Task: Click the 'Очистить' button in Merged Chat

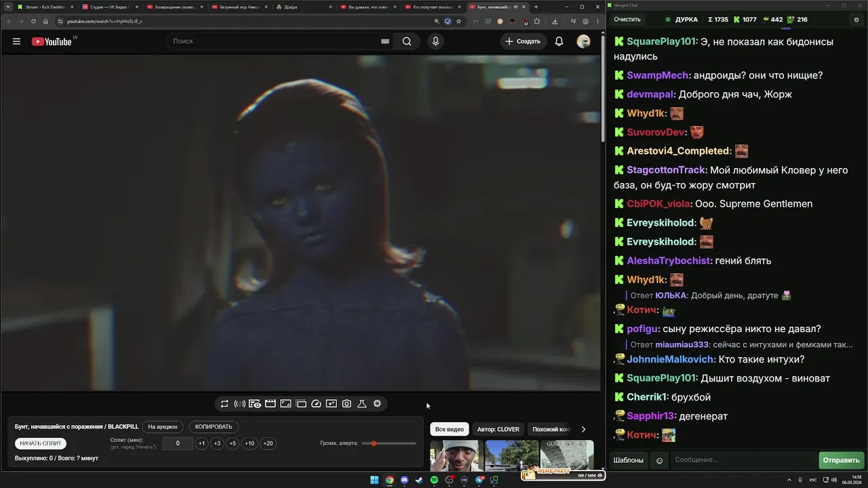Action: (x=627, y=20)
